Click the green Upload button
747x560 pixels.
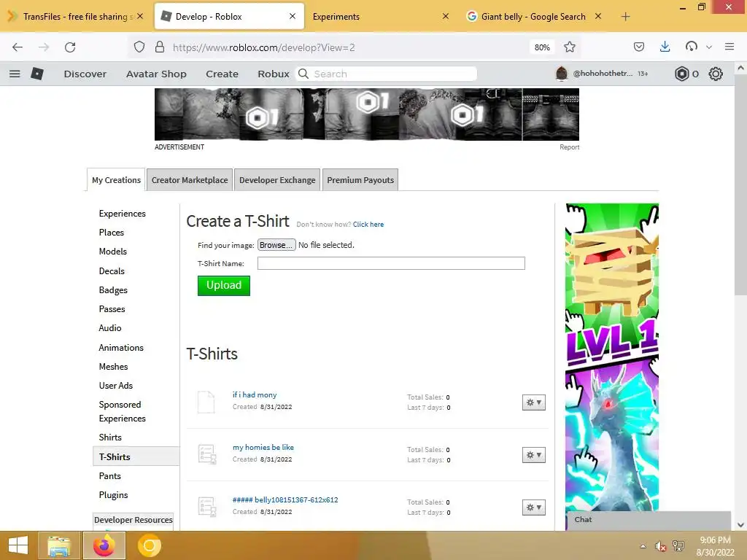click(x=224, y=285)
